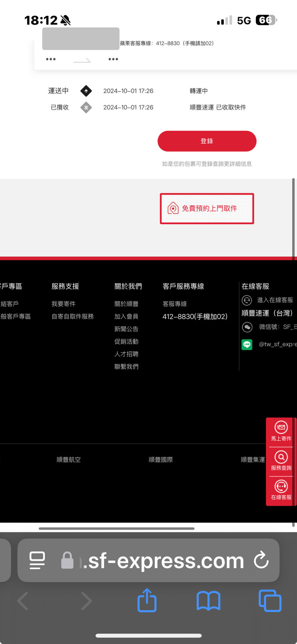Tap the horizontal scrollbar above the address bar
This screenshot has width=297, height=644.
(117, 528)
